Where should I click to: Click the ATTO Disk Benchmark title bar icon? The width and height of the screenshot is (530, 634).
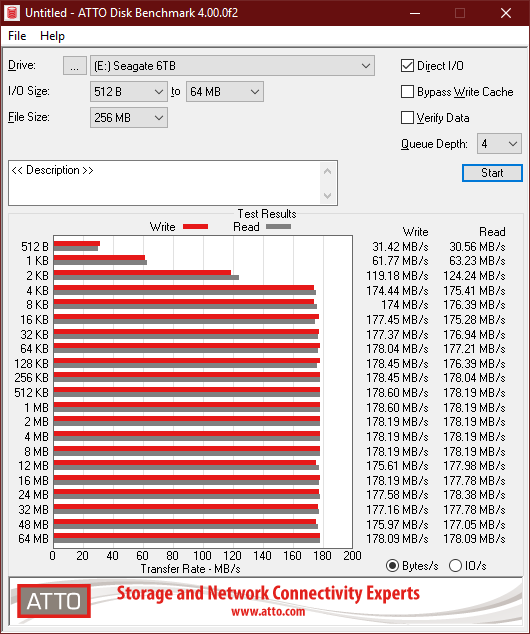[12, 13]
